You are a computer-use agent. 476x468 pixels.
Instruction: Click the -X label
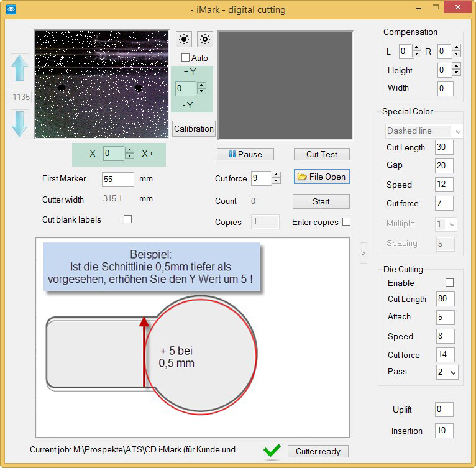tap(91, 154)
